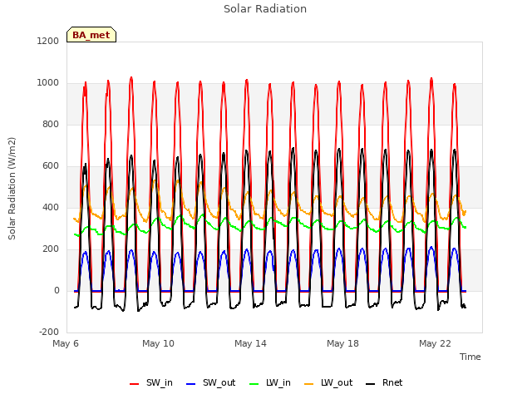Click the May 14 x-axis label
The height and width of the screenshot is (399, 532).
click(250, 343)
